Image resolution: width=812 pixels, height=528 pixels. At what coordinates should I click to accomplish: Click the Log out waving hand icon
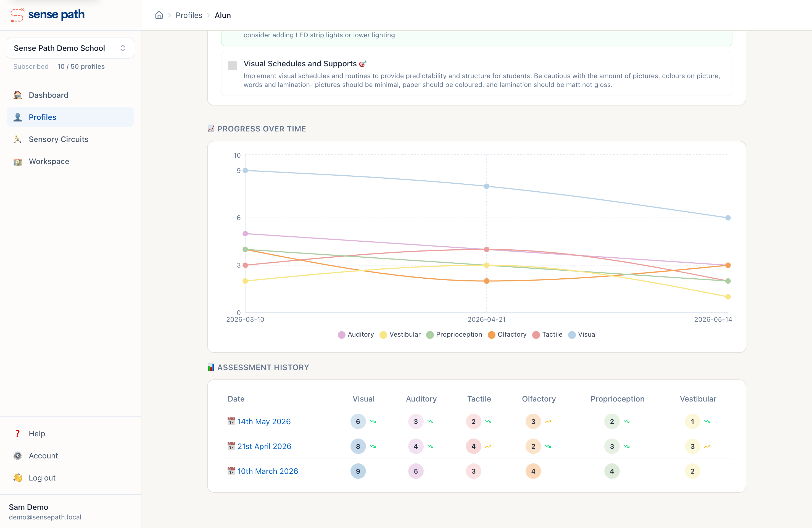[x=18, y=478]
